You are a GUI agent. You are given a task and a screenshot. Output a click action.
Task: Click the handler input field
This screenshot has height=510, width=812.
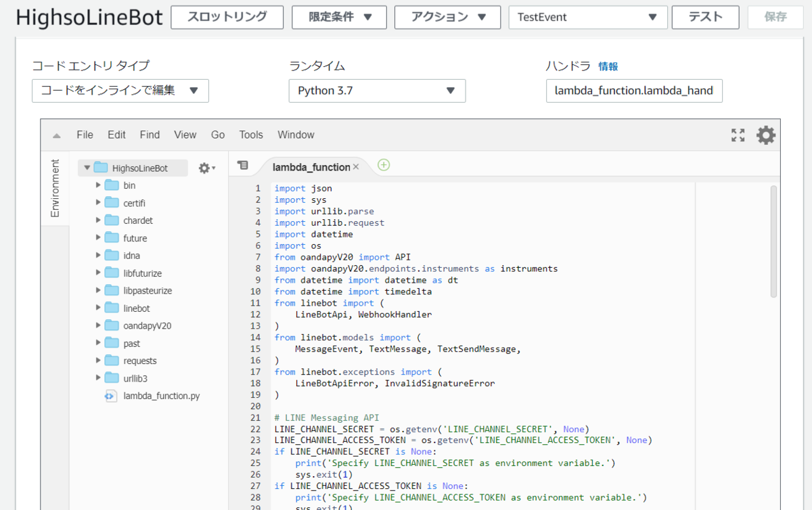click(x=634, y=91)
